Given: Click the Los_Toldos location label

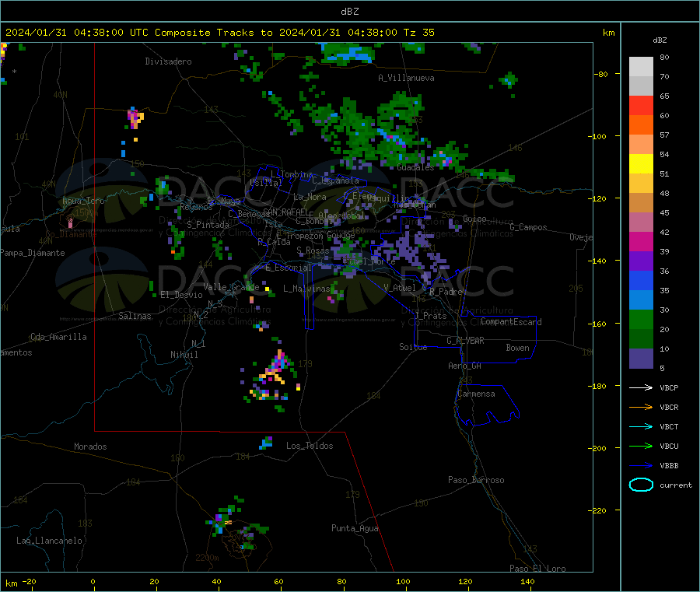Looking at the screenshot, I should pos(310,446).
